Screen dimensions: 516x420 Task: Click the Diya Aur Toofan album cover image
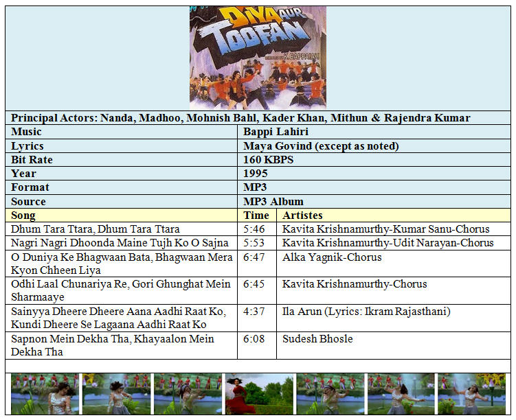258,58
